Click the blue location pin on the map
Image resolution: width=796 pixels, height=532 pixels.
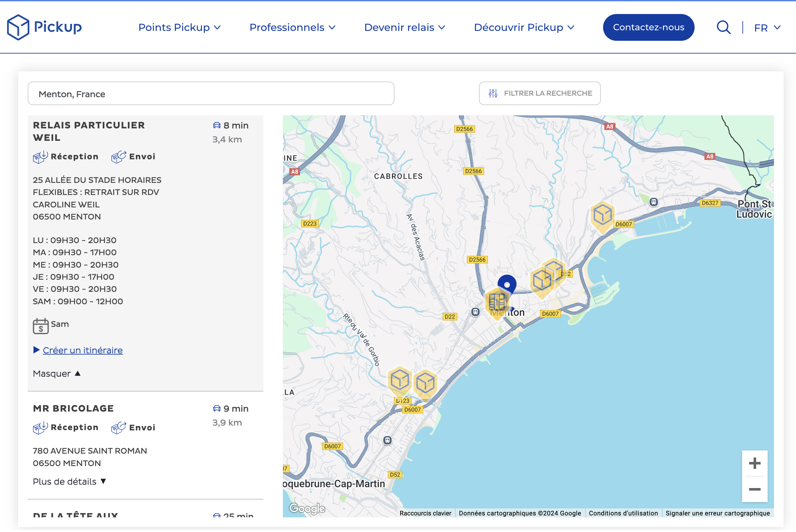coord(507,284)
